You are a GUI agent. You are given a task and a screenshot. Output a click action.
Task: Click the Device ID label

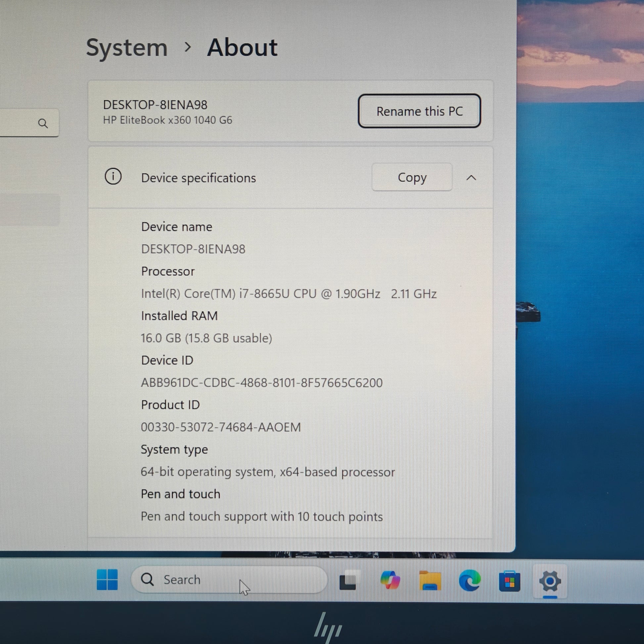[167, 360]
